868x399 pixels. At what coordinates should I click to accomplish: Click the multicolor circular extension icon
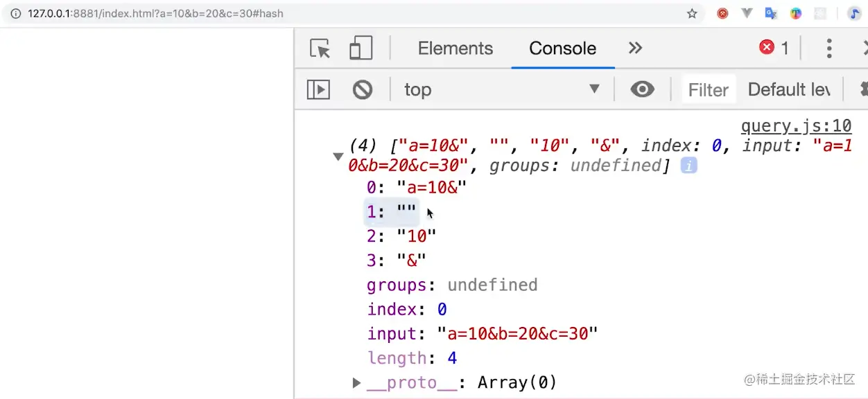[x=796, y=13]
